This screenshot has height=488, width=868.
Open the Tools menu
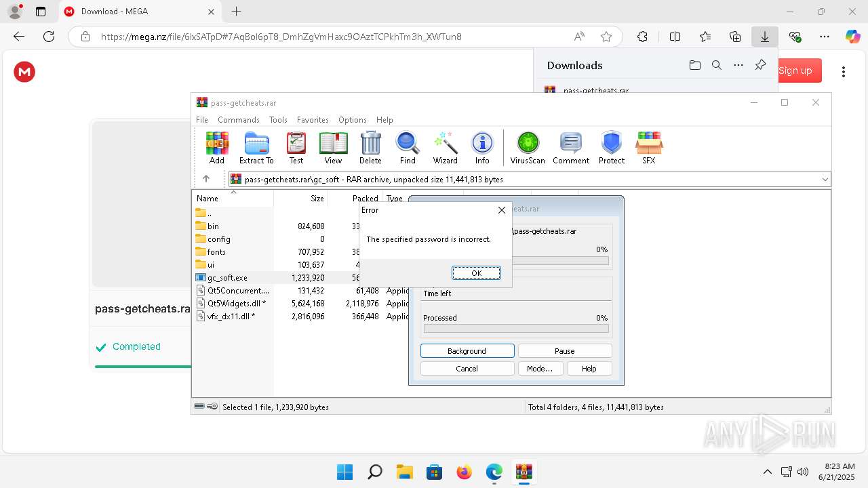278,120
